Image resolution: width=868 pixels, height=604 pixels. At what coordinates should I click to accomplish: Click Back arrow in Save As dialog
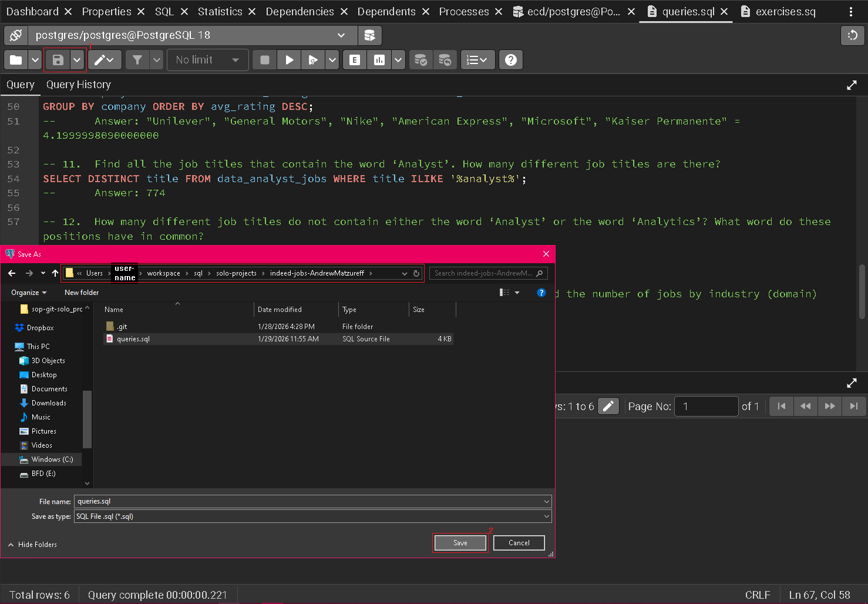[x=12, y=273]
